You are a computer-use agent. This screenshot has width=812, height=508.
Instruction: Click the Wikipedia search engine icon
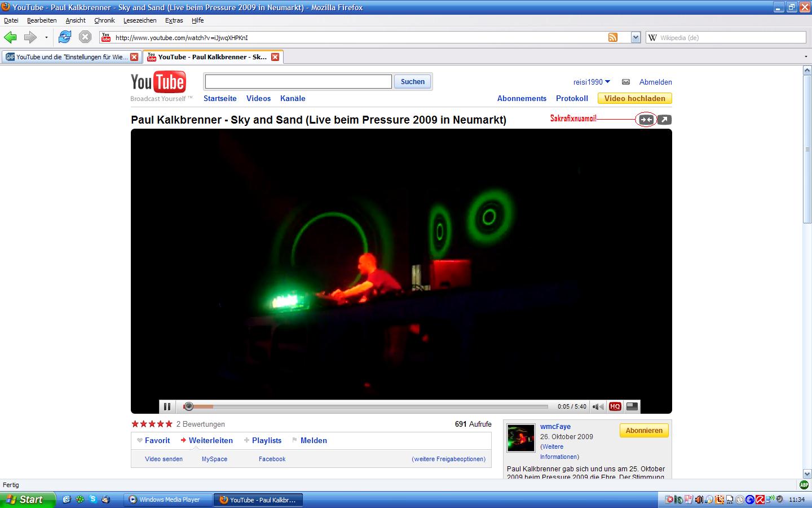coord(652,37)
